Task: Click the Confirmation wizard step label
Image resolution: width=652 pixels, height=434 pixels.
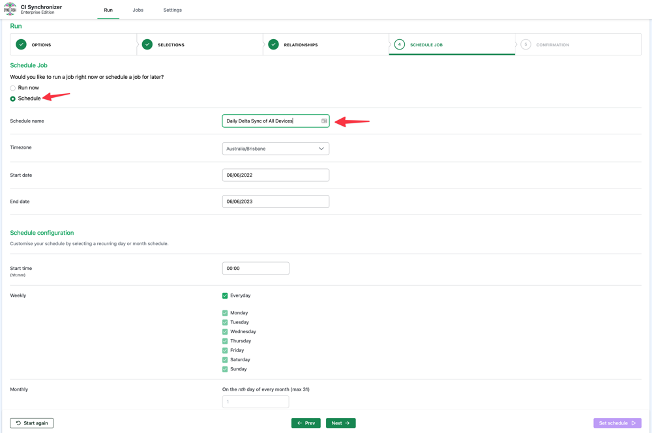Action: 553,44
